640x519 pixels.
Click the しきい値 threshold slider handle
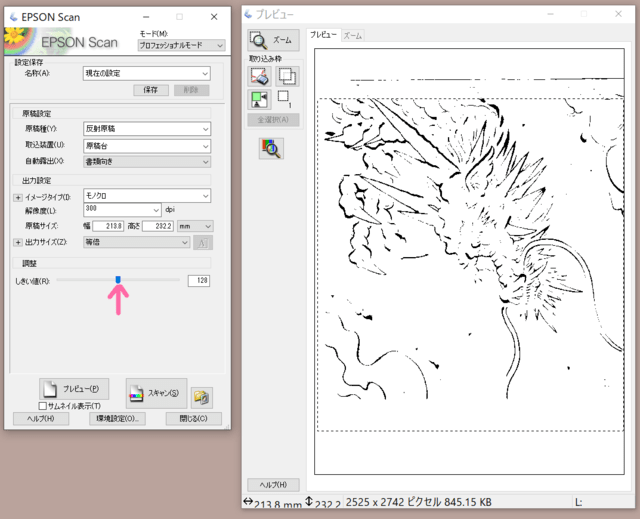pos(118,281)
